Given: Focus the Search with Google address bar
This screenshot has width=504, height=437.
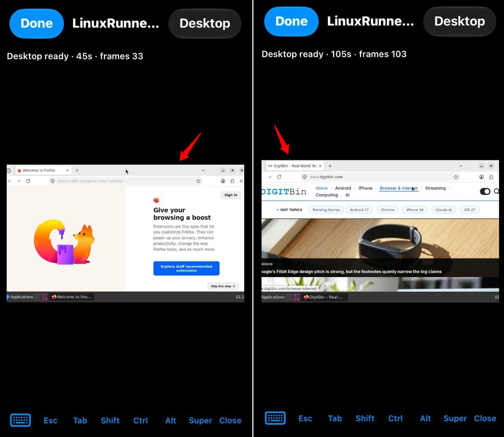Looking at the screenshot, I should (125, 181).
